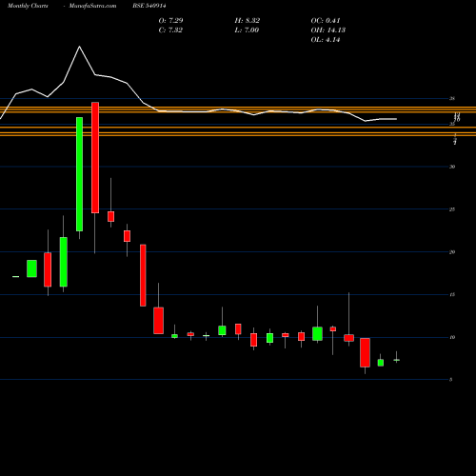Click the '25' price axis label

(x=452, y=209)
